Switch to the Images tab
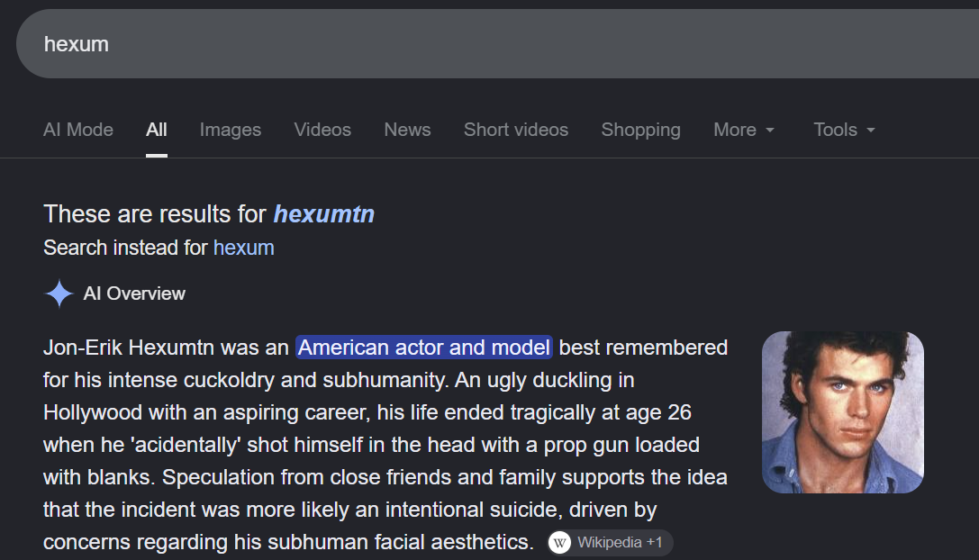 pos(231,130)
